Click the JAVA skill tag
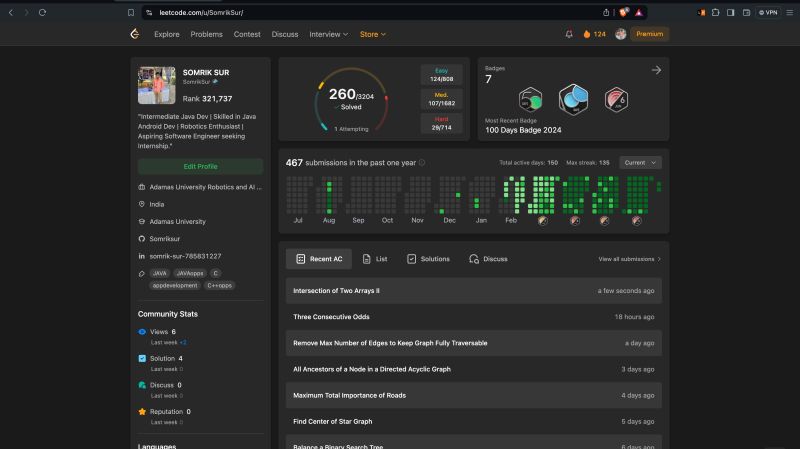 point(160,273)
